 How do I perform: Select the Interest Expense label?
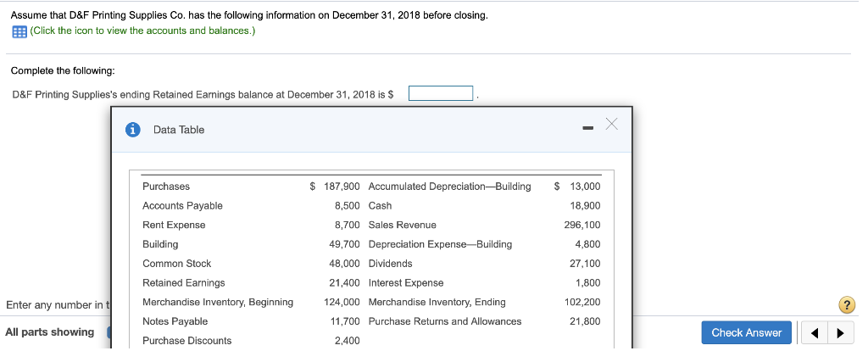click(x=406, y=283)
